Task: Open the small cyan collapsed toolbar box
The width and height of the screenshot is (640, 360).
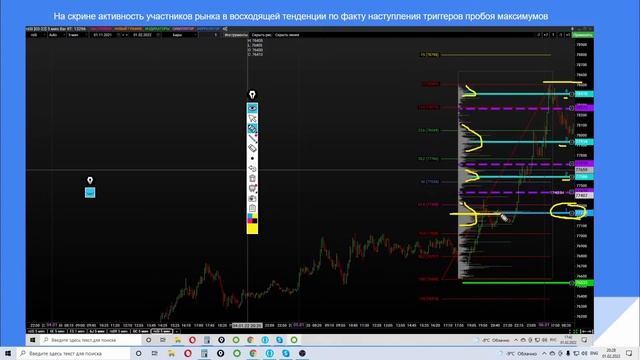Action: coord(90,193)
